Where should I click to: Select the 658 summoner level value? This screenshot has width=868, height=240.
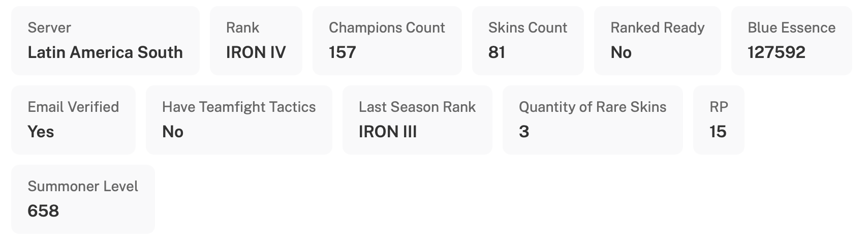click(x=43, y=211)
